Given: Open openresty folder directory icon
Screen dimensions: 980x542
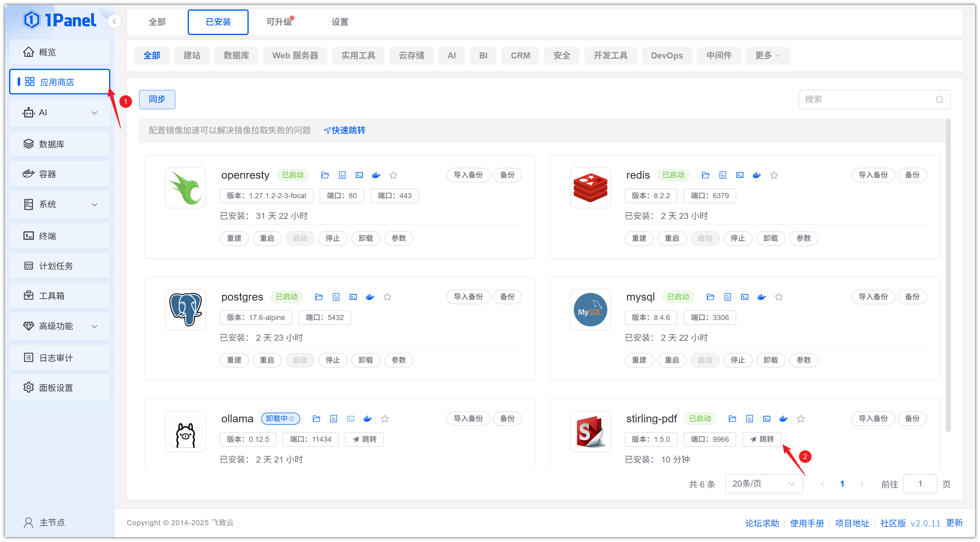Looking at the screenshot, I should (x=325, y=175).
